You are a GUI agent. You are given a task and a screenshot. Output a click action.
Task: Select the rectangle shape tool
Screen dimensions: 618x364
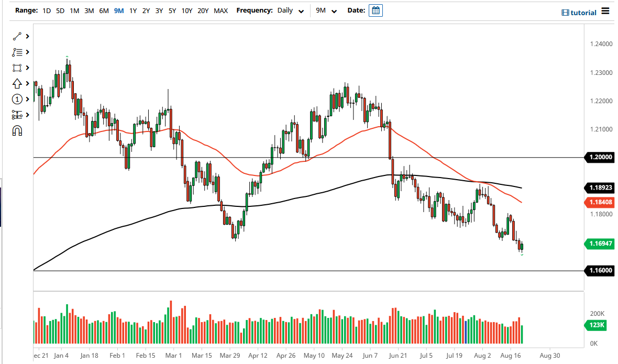pos(17,68)
